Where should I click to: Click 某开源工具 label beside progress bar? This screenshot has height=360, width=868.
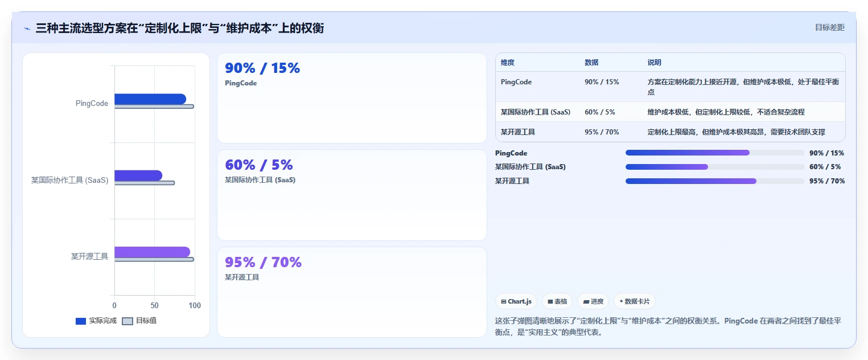512,181
